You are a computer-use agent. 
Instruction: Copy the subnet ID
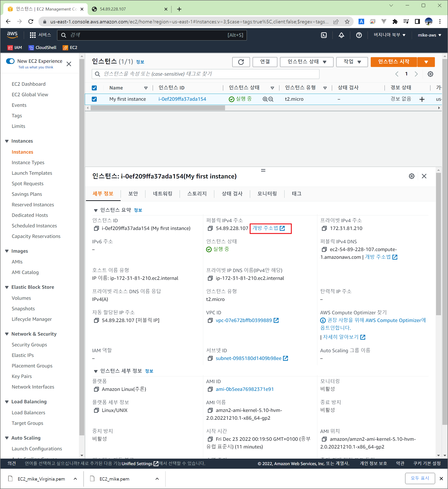210,358
